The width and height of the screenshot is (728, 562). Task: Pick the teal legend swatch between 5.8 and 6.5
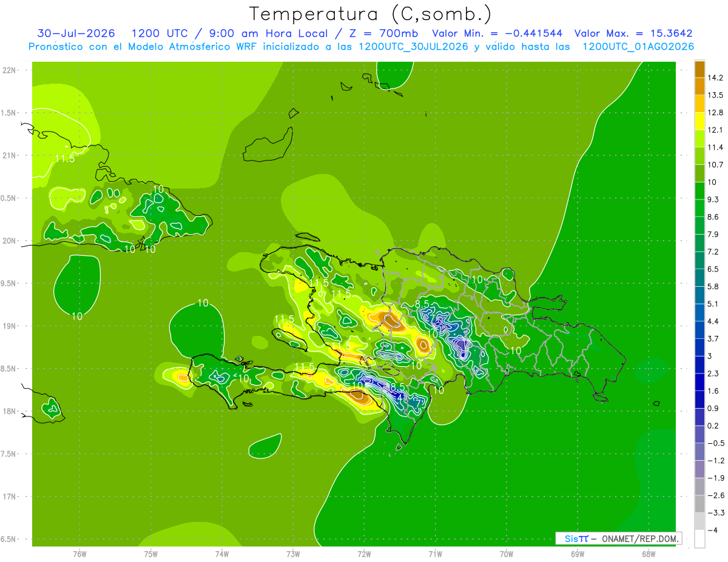699,278
